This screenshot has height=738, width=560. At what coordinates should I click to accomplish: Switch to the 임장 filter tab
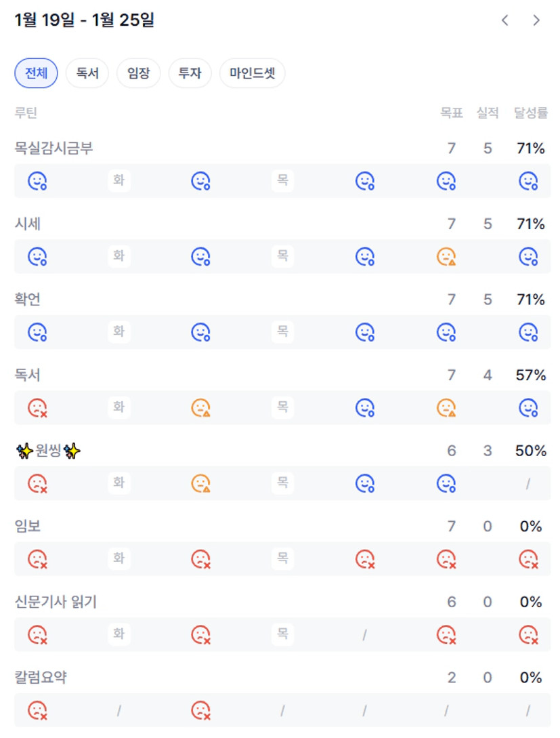pyautogui.click(x=138, y=73)
